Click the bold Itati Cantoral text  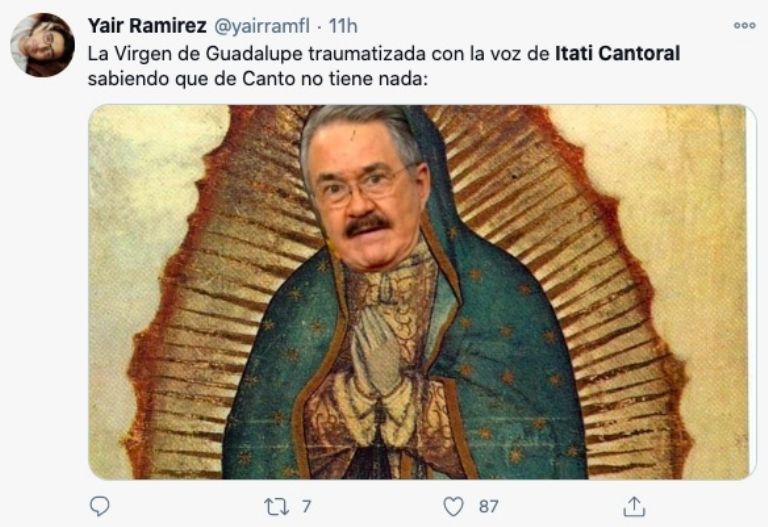pyautogui.click(x=617, y=53)
